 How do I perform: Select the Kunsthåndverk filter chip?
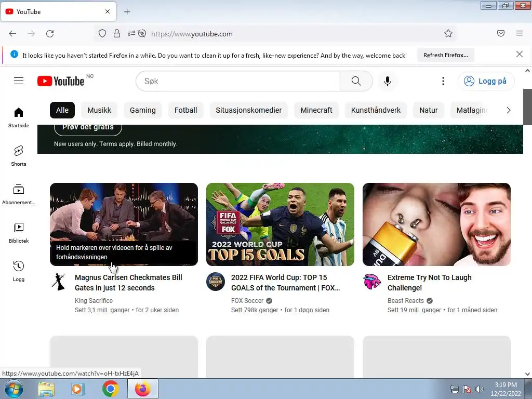(376, 110)
